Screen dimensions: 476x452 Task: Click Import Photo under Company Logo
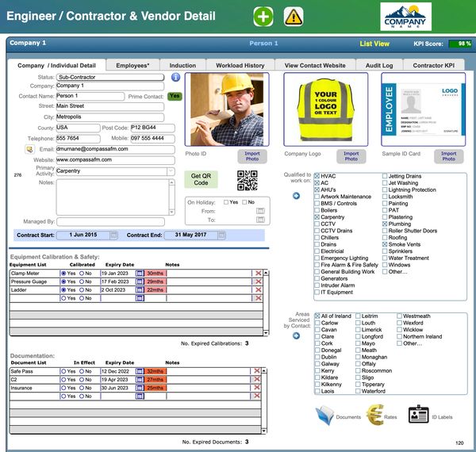point(351,157)
